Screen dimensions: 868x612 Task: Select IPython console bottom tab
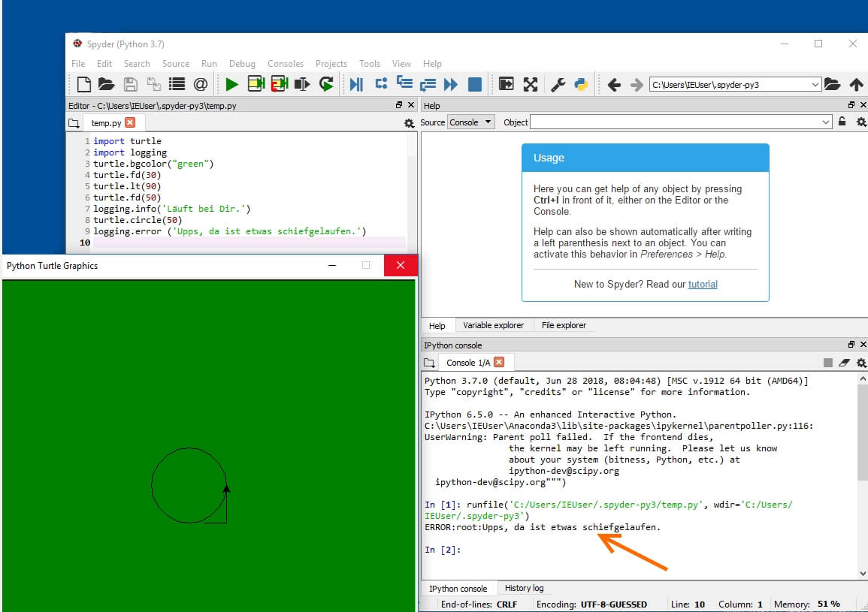coord(458,589)
